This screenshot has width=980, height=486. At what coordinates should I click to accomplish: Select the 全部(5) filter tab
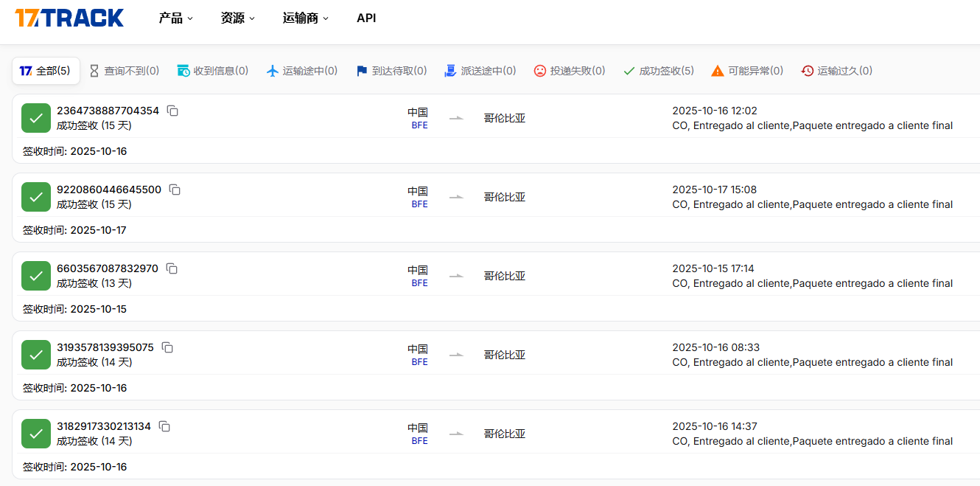tap(46, 71)
